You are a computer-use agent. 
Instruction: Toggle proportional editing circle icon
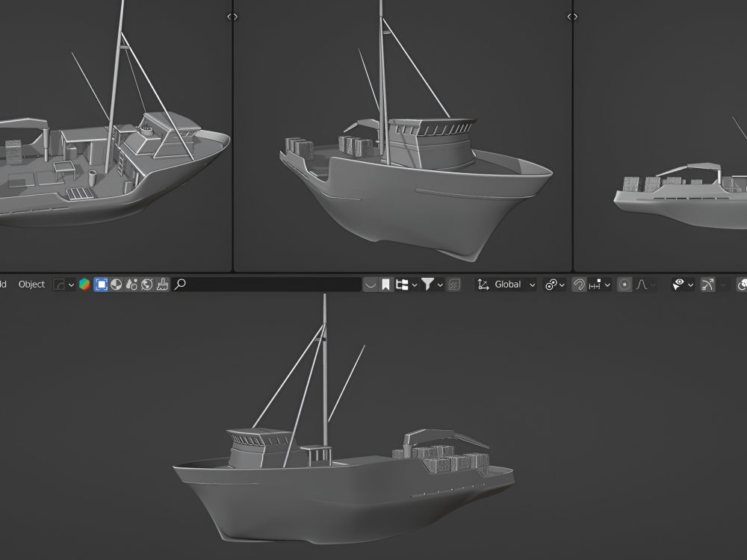[624, 284]
